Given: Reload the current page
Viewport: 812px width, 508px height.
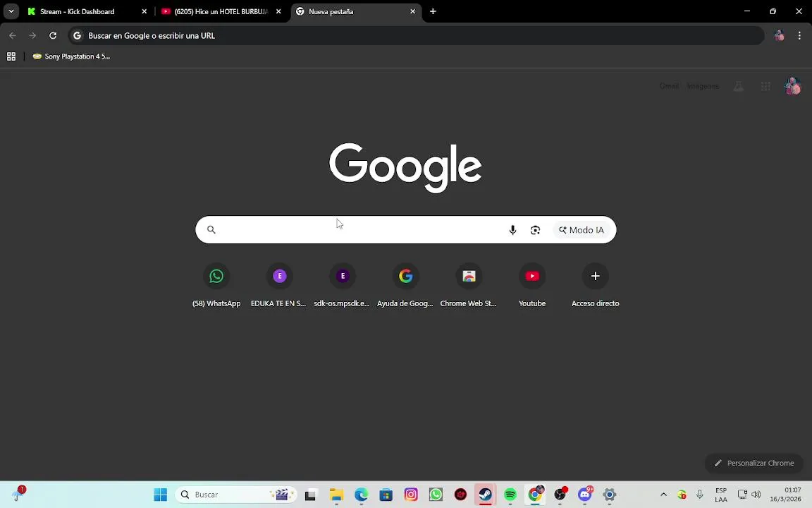Looking at the screenshot, I should (53, 35).
